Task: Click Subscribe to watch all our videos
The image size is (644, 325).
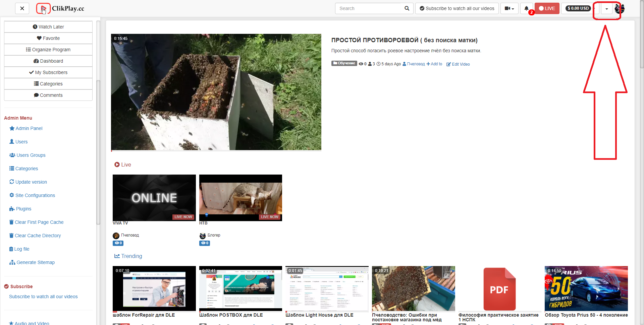Action: coord(457,8)
